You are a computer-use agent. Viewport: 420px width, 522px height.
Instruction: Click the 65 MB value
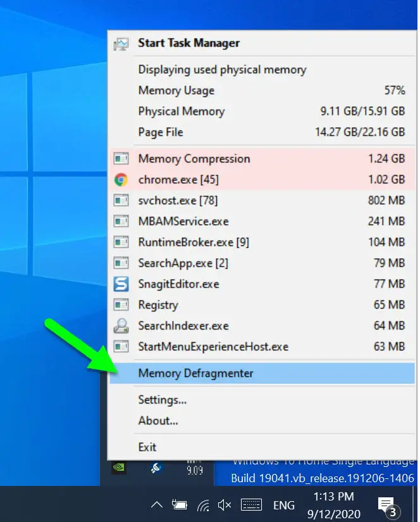click(x=390, y=305)
